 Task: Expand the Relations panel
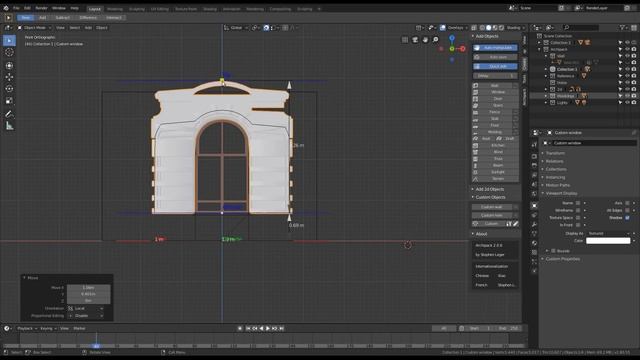554,161
